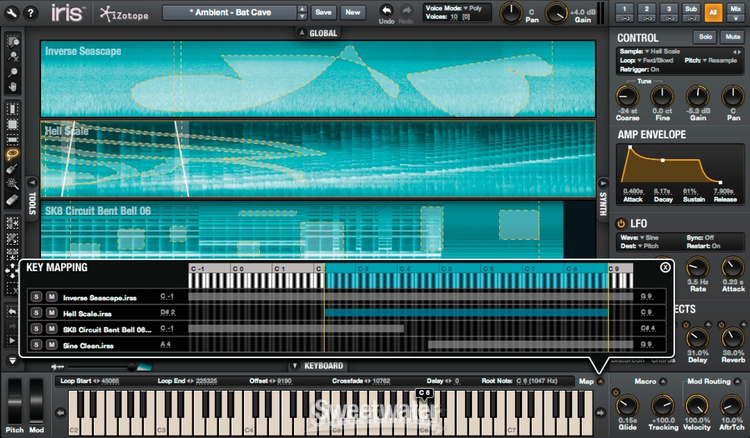The height and width of the screenshot is (438, 750).
Task: Click the Mod Routing arrow button
Action: pyautogui.click(x=737, y=382)
